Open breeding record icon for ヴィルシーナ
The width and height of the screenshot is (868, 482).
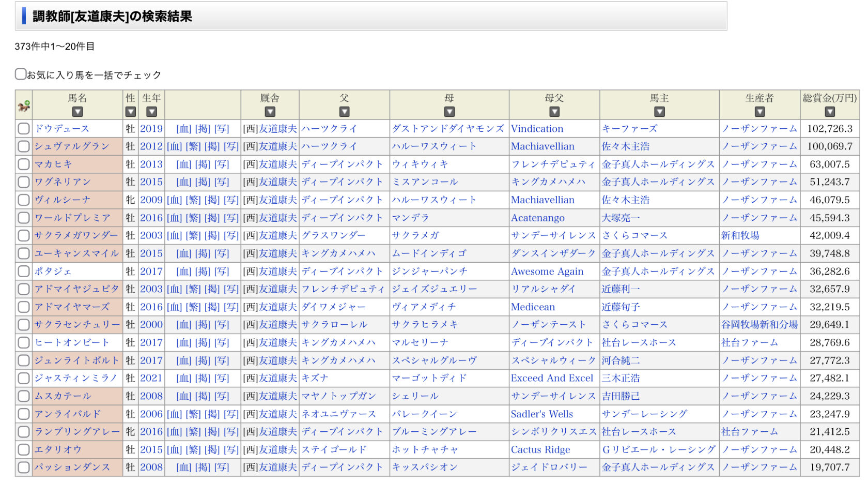(193, 200)
